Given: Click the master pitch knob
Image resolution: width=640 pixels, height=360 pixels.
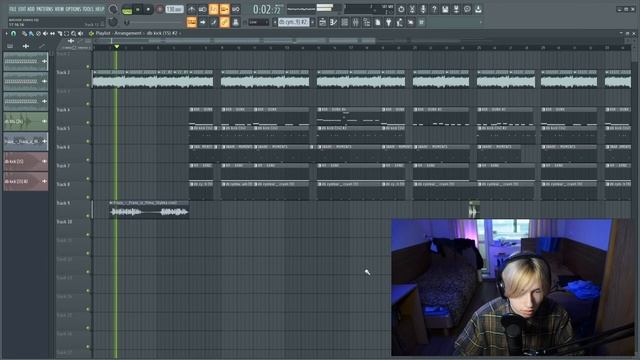Looking at the screenshot, I should [113, 22].
